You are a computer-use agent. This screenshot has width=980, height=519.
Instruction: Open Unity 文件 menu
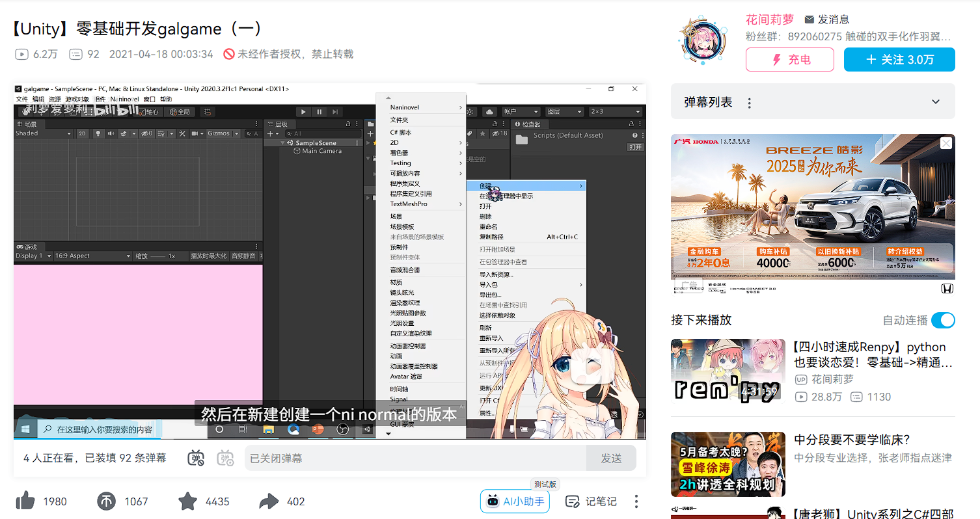(22, 99)
